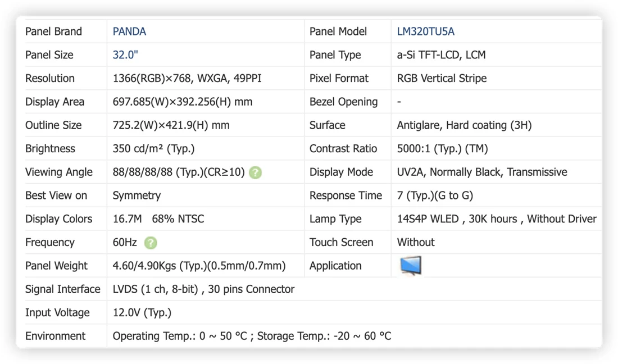Open the PANDA panel brand link
Screen dimensions: 618x364
coord(129,31)
